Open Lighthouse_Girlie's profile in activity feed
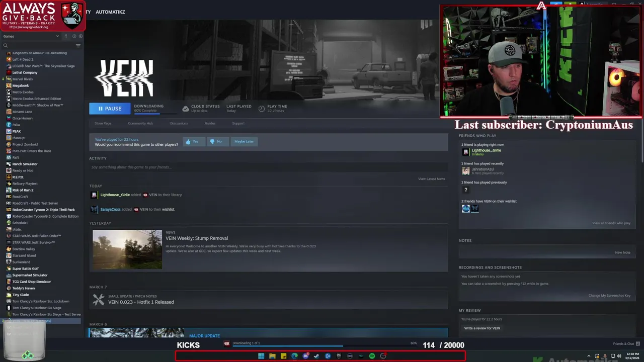Viewport: 644px width, 362px height. (115, 195)
